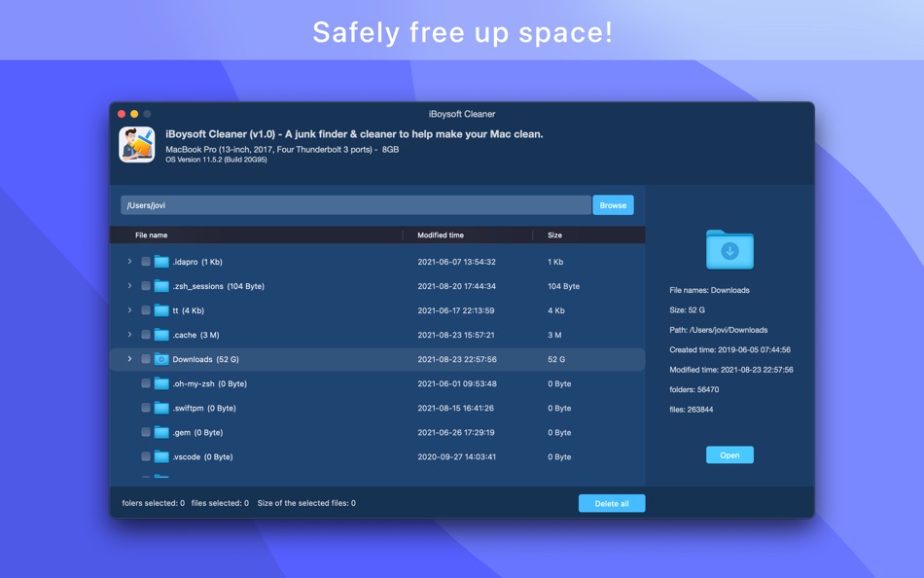Check the .vscode folder checkbox

pos(146,456)
